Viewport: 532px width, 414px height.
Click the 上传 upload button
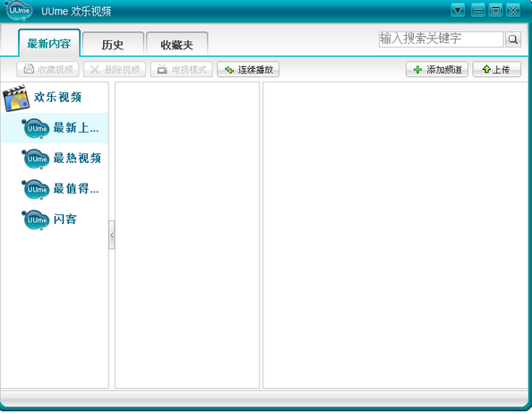click(x=496, y=70)
